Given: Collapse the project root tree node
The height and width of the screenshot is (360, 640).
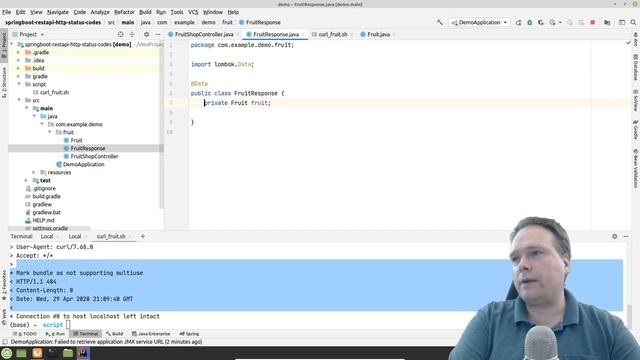Looking at the screenshot, I should pyautogui.click(x=11, y=44).
